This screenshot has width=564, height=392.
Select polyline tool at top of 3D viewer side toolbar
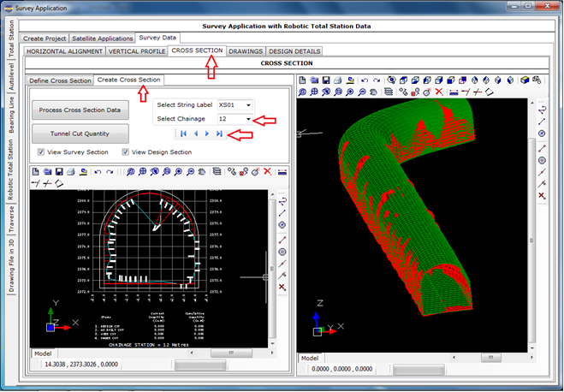pyautogui.click(x=542, y=110)
